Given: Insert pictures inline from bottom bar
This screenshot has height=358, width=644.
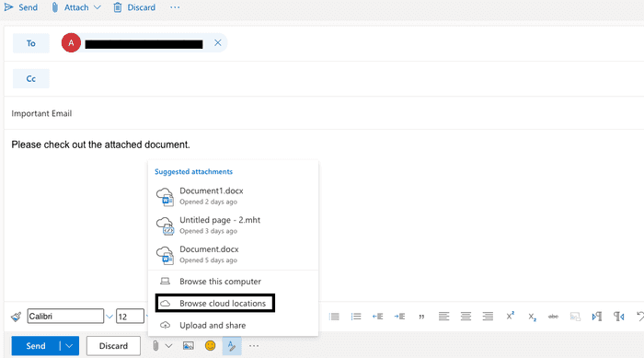Looking at the screenshot, I should click(x=188, y=346).
